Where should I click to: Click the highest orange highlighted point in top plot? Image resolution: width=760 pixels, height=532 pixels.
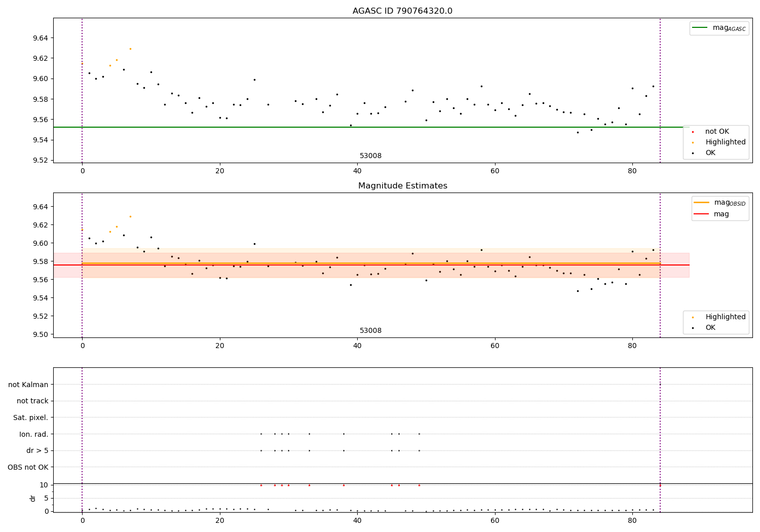(x=130, y=49)
